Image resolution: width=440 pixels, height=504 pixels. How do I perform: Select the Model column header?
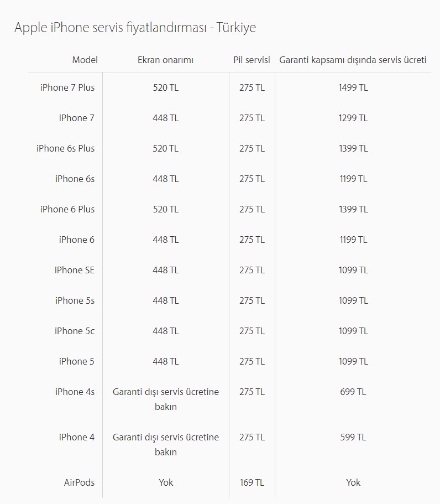click(x=85, y=60)
